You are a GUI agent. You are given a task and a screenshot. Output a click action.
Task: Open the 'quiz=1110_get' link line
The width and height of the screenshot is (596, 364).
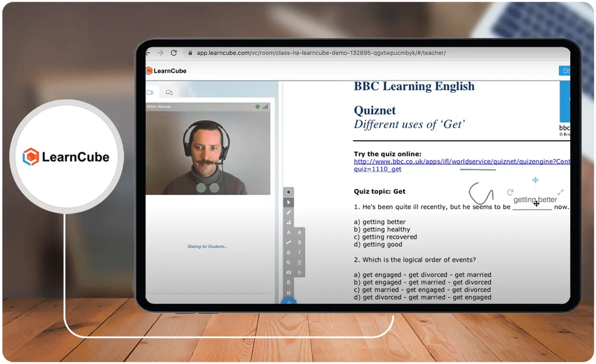[x=377, y=169]
